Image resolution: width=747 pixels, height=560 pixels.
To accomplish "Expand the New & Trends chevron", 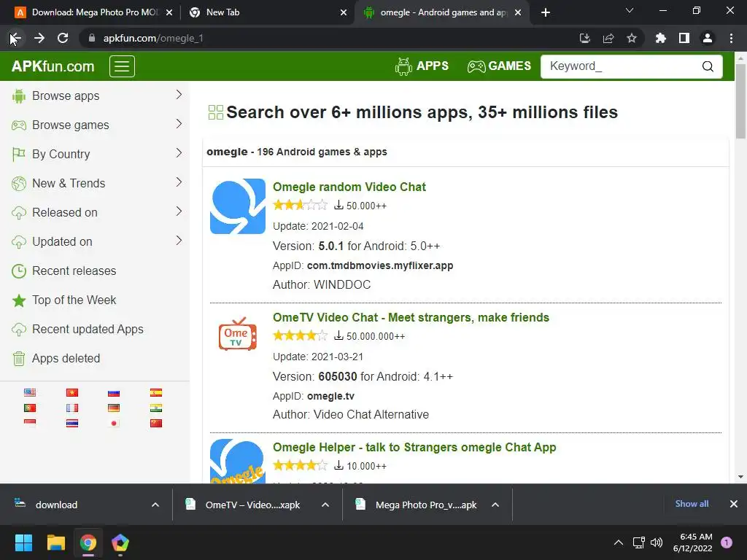I will [x=179, y=182].
